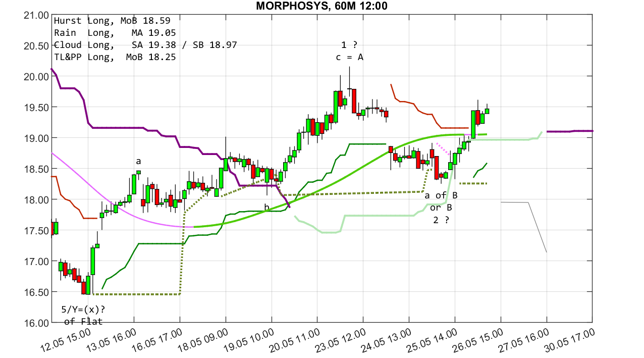
Task: Select 'Cloud Long, SA 19.38 / SB 18.97' text
Action: tap(145, 45)
